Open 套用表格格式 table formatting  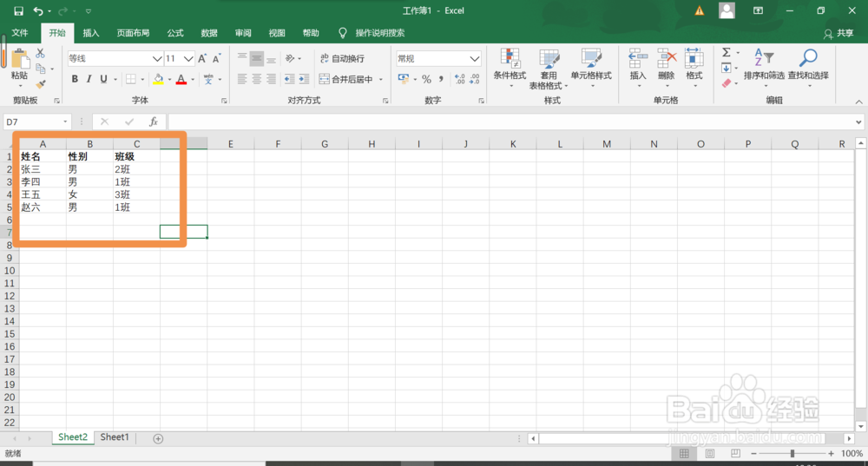(x=549, y=69)
